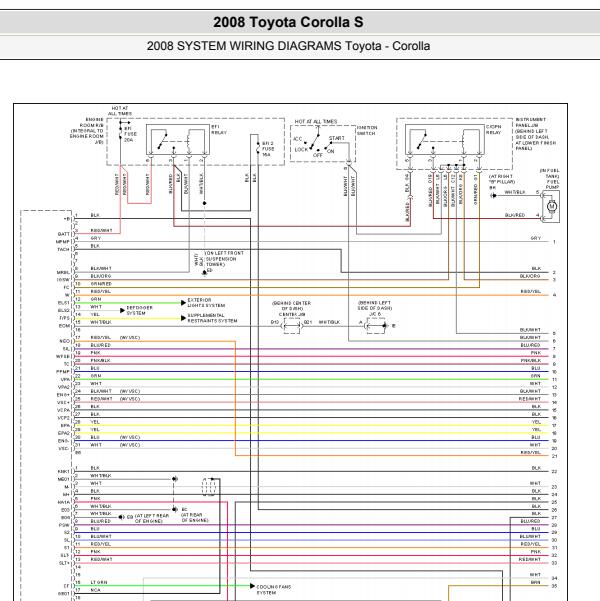
Task: Select the BATT terminal label
Action: click(x=64, y=234)
